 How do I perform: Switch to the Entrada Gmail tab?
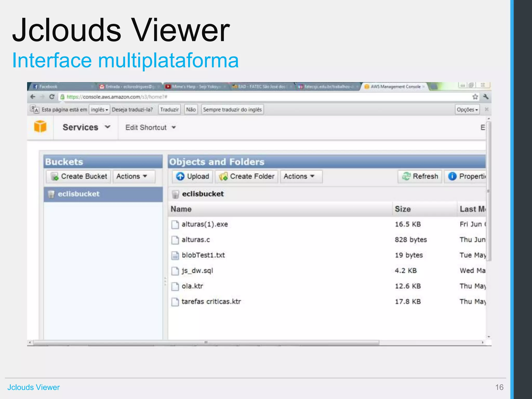(x=129, y=87)
